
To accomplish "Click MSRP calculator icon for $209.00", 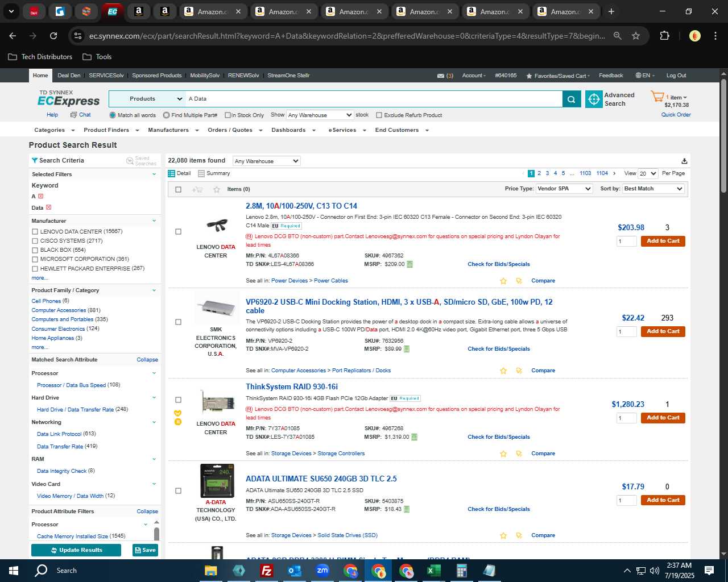I will click(409, 264).
